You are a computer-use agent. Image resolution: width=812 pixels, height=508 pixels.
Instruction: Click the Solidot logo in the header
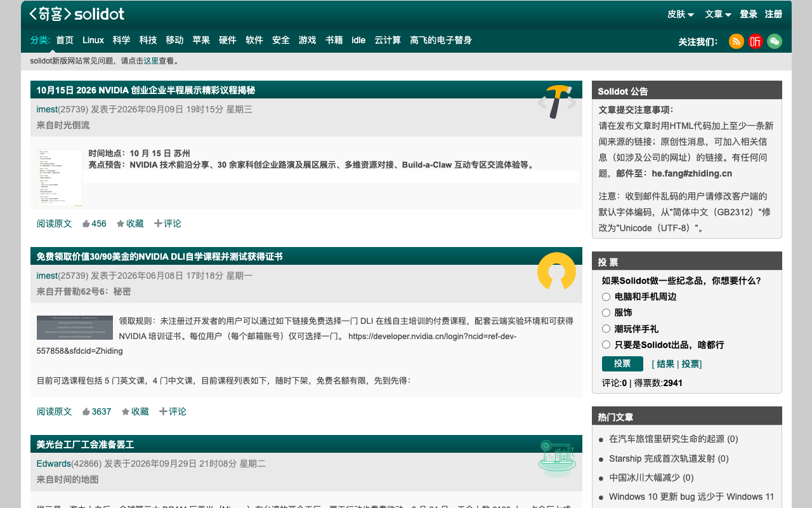tap(77, 14)
